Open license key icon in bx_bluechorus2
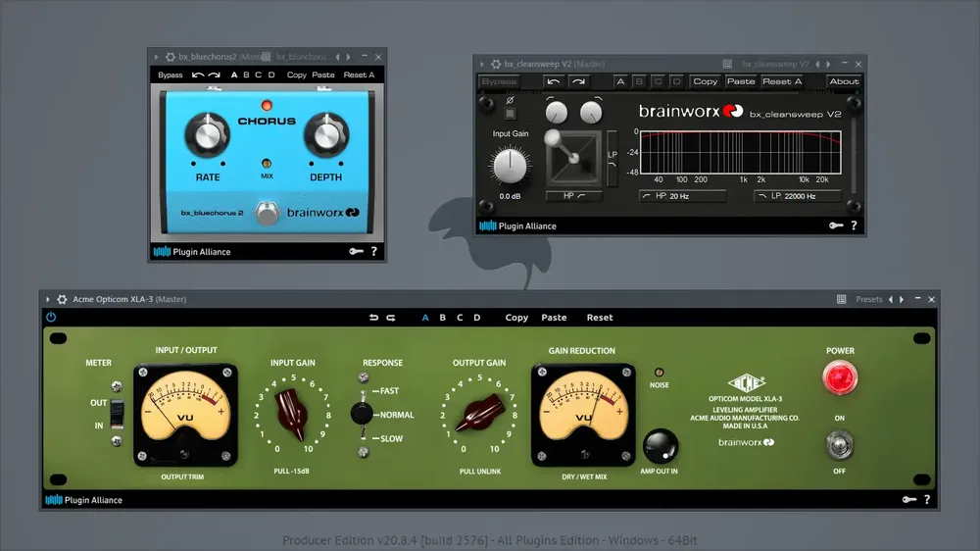Screen dimensions: 980x551 tap(356, 251)
